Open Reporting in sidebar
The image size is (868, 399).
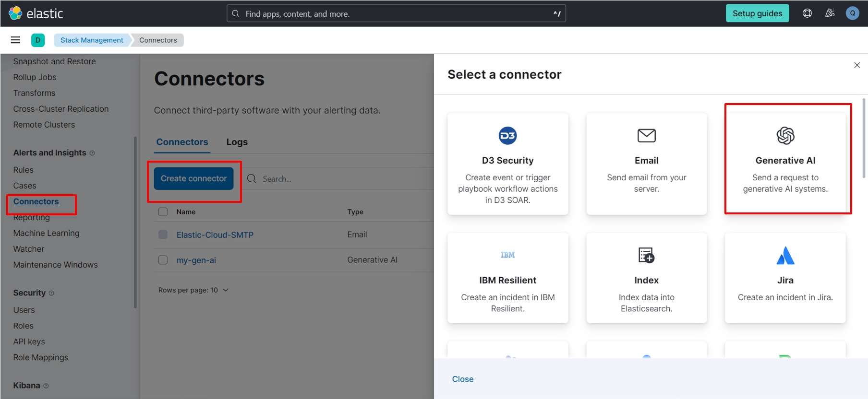coord(32,217)
